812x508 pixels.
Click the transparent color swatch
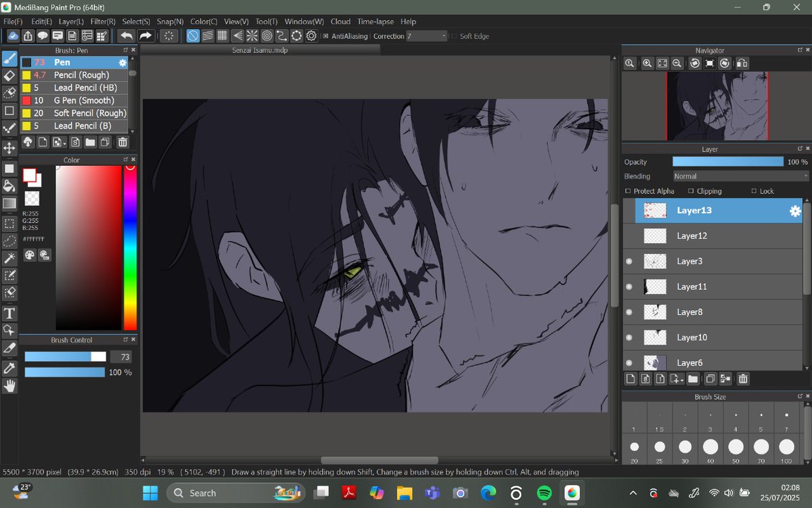(32, 198)
